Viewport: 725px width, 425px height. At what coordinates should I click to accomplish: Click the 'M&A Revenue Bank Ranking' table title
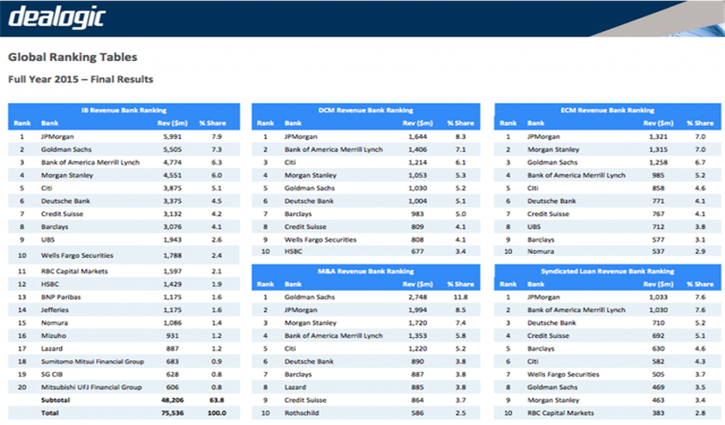tap(366, 271)
